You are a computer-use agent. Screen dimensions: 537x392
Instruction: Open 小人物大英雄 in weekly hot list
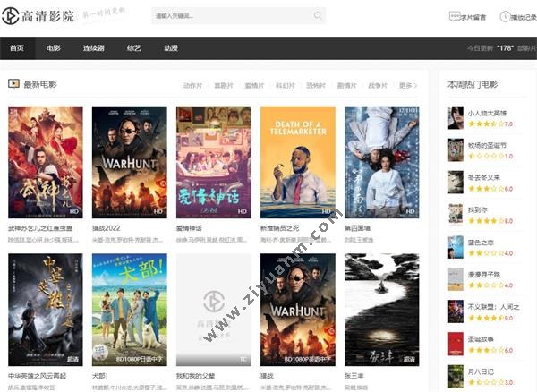tap(487, 113)
